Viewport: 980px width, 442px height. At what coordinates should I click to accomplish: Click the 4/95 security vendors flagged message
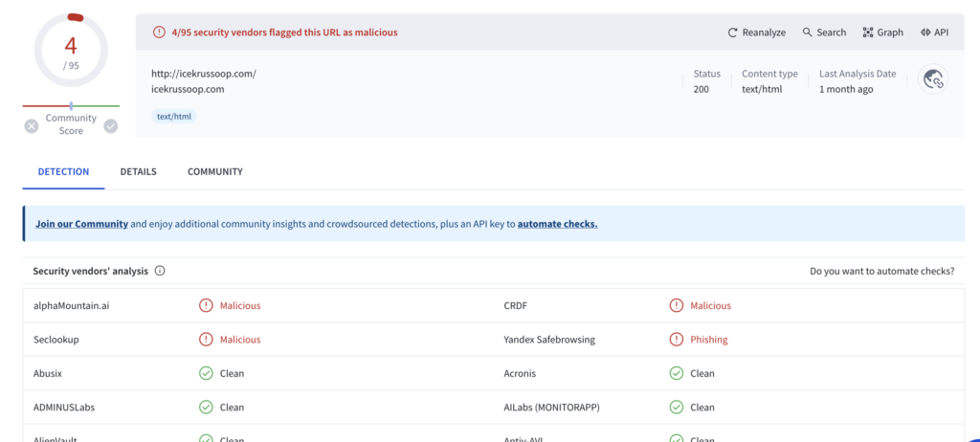(284, 32)
